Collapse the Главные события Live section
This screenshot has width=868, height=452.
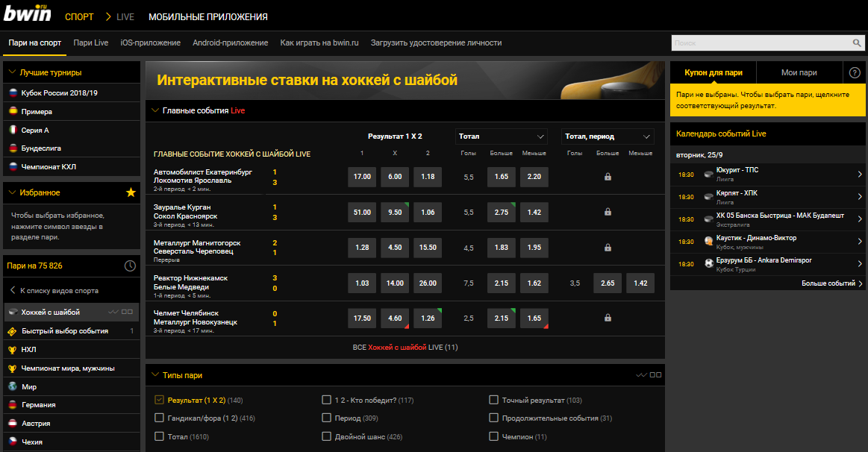pyautogui.click(x=155, y=110)
